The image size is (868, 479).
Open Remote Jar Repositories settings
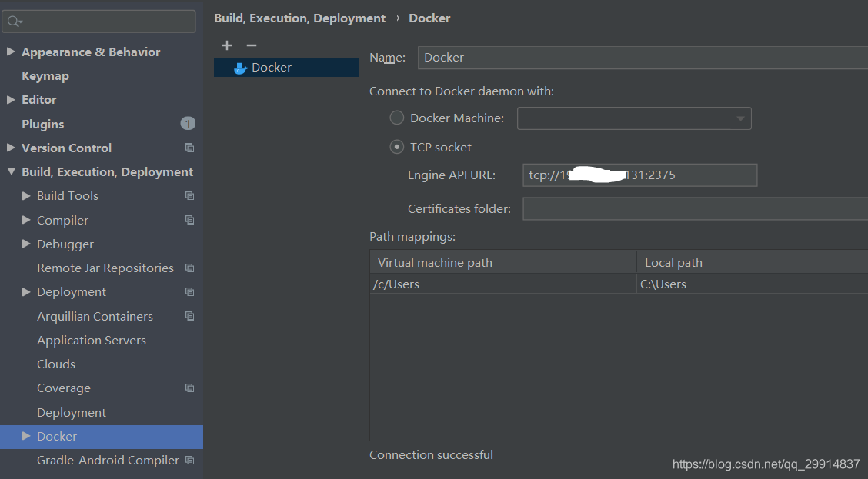pyautogui.click(x=105, y=268)
